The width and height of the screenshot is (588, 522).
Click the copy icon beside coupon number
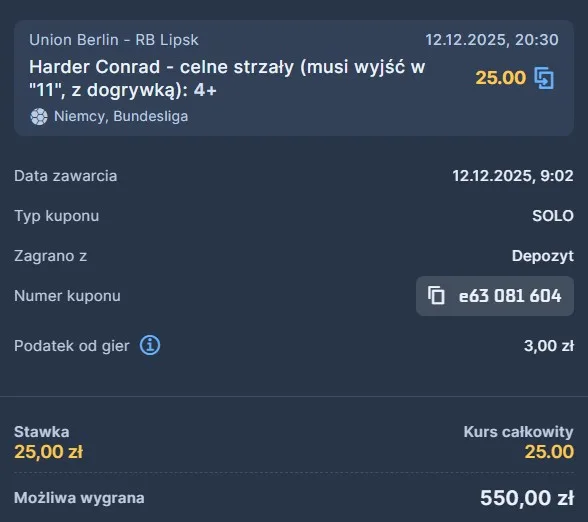pos(436,296)
